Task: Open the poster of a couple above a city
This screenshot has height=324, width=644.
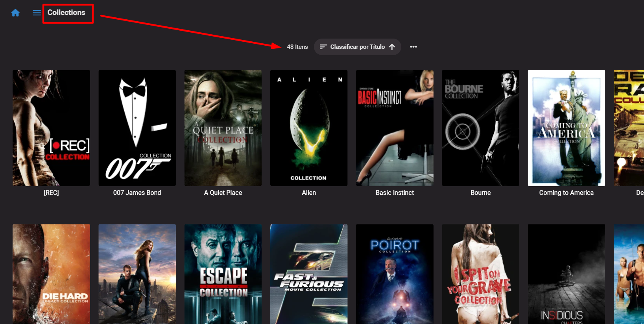Action: coord(137,274)
